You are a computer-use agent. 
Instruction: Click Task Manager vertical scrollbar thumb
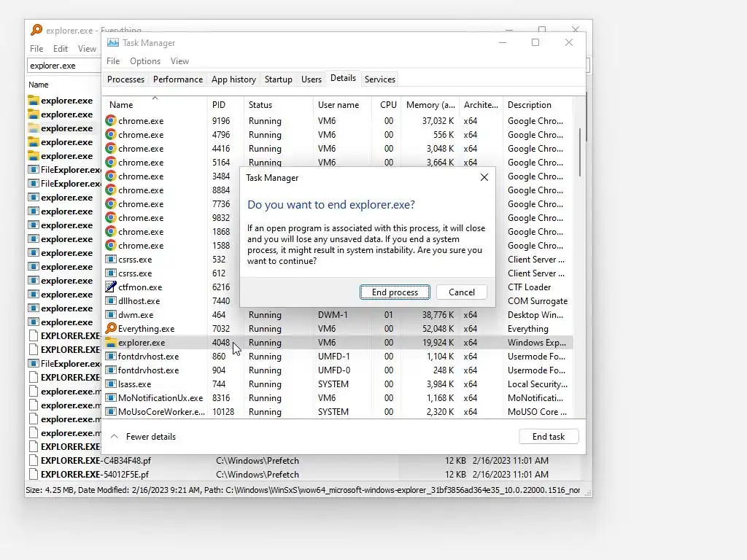pos(580,152)
